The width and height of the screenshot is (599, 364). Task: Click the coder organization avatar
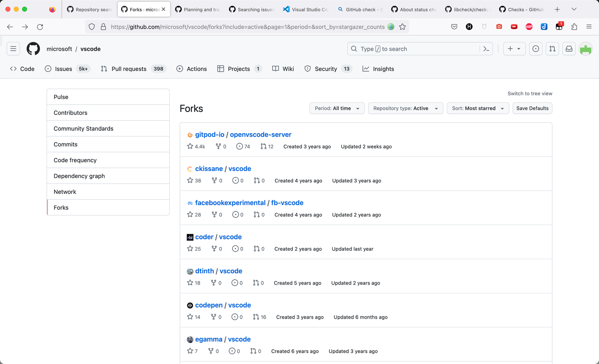pyautogui.click(x=190, y=237)
